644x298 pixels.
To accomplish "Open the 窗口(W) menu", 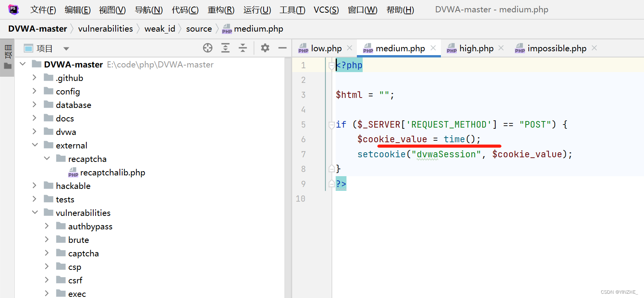I will point(362,10).
